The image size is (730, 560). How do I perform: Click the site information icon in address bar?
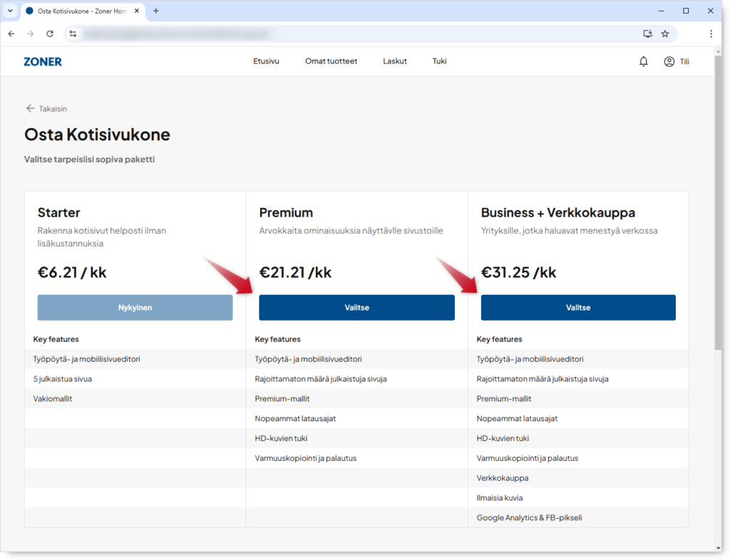click(73, 33)
